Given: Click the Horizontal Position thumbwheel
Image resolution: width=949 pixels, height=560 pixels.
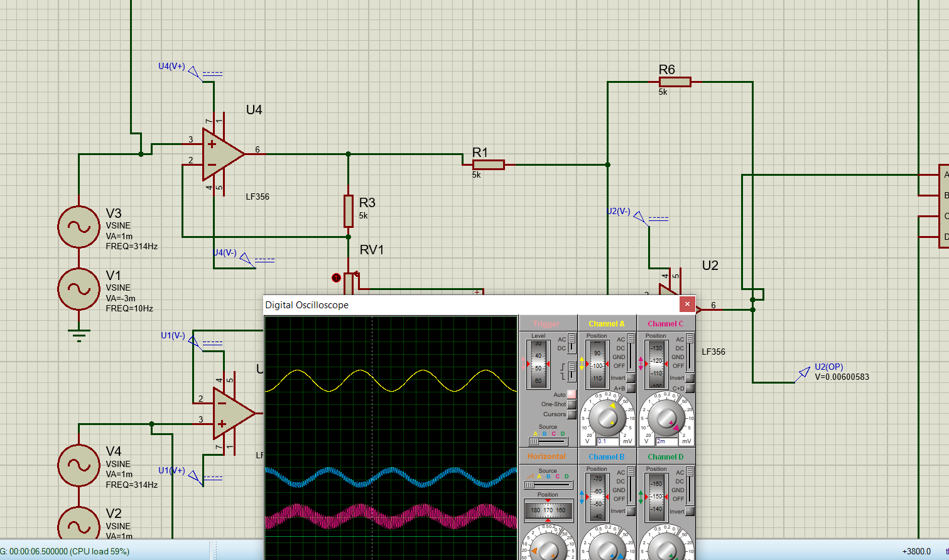Looking at the screenshot, I should tap(548, 510).
